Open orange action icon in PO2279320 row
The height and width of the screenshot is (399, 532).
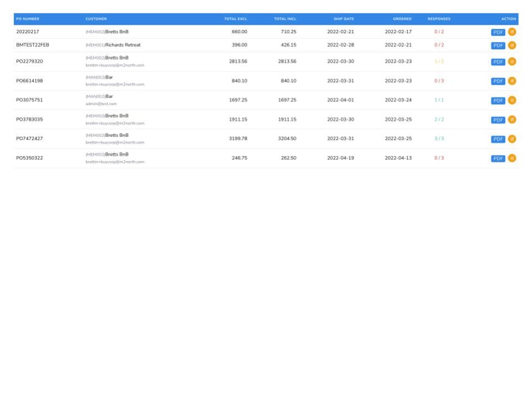[x=512, y=62]
